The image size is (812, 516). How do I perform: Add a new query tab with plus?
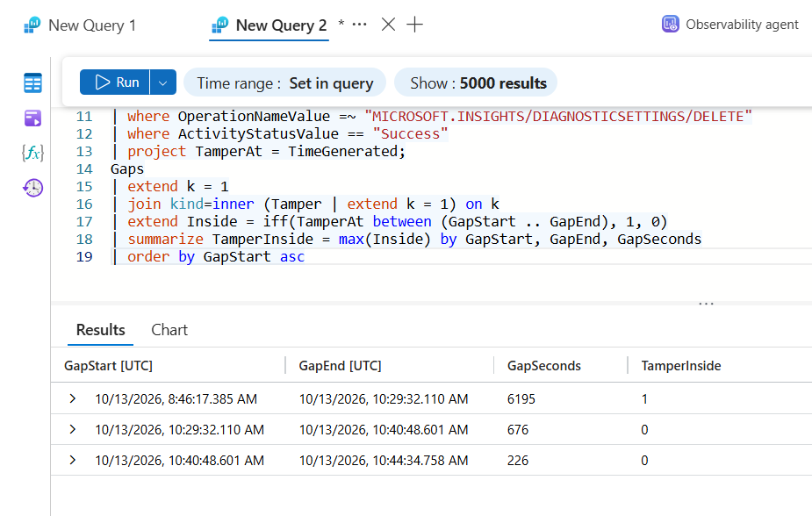(x=414, y=25)
